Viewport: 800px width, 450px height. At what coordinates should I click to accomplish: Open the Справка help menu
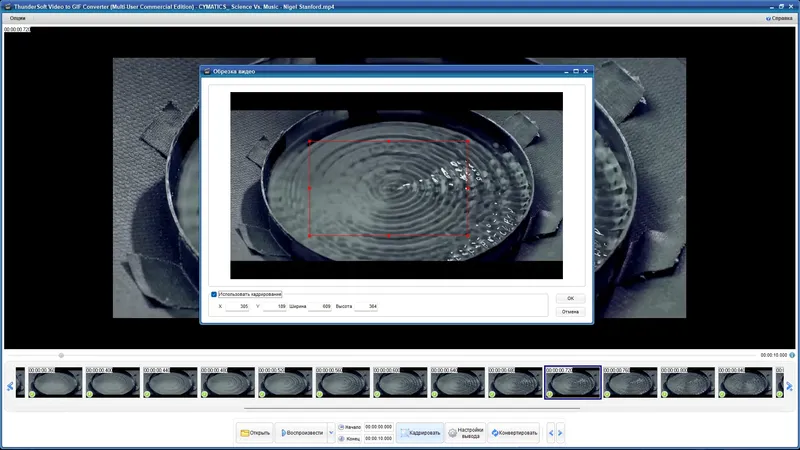tap(780, 18)
